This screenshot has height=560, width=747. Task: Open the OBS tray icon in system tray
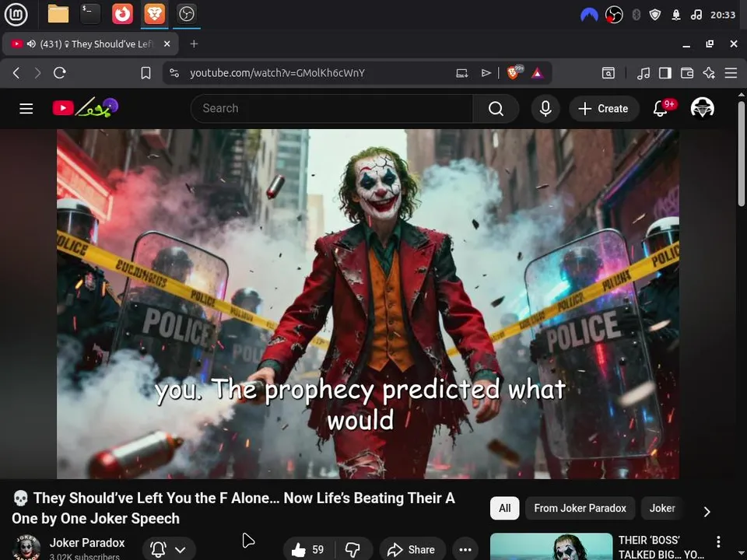(614, 15)
